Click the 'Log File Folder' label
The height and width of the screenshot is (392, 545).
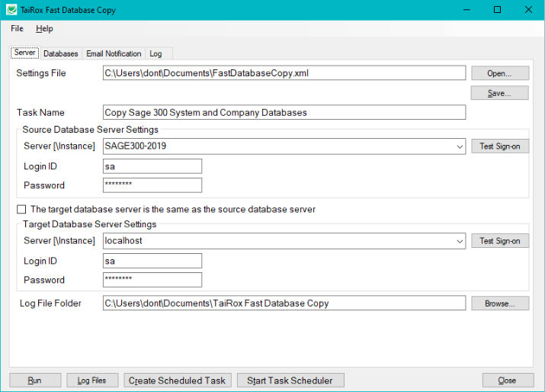point(50,304)
